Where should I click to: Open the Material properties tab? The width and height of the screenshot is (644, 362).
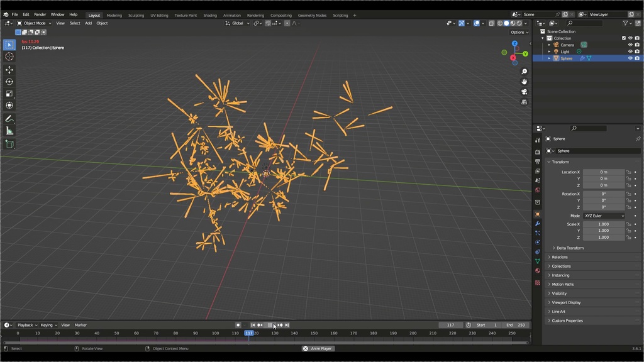pyautogui.click(x=538, y=271)
